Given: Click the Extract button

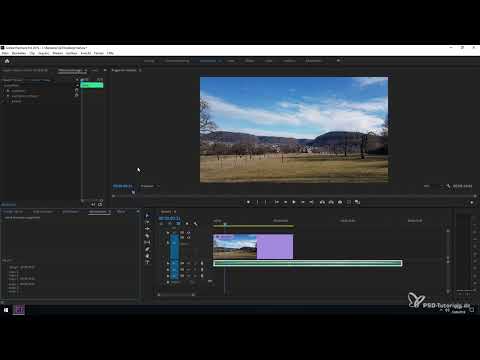Looking at the screenshot, I should tap(331, 202).
